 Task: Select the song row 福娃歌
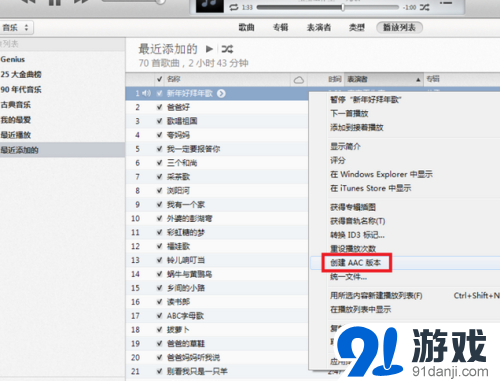[x=217, y=246]
